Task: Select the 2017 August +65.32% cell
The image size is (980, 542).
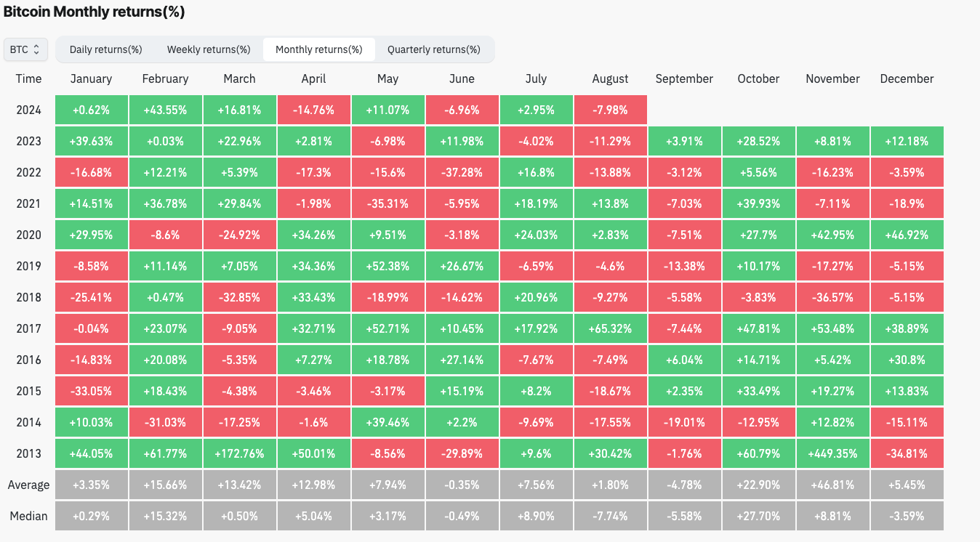Action: point(610,328)
